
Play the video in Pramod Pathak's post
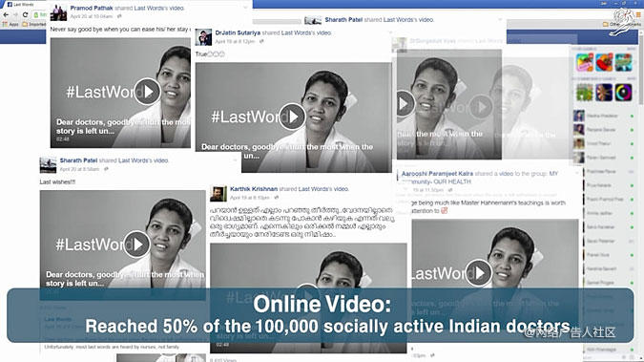147,92
